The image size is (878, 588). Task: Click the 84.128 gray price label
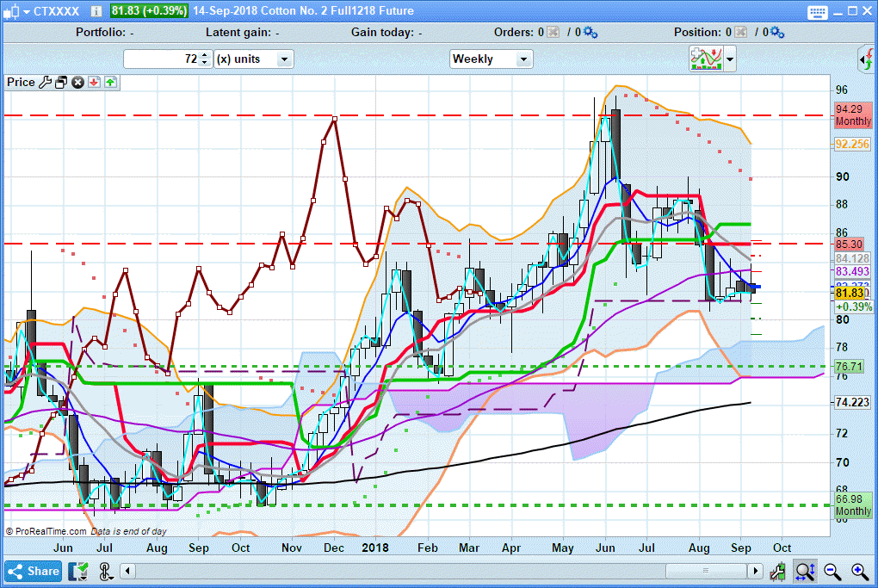(852, 258)
